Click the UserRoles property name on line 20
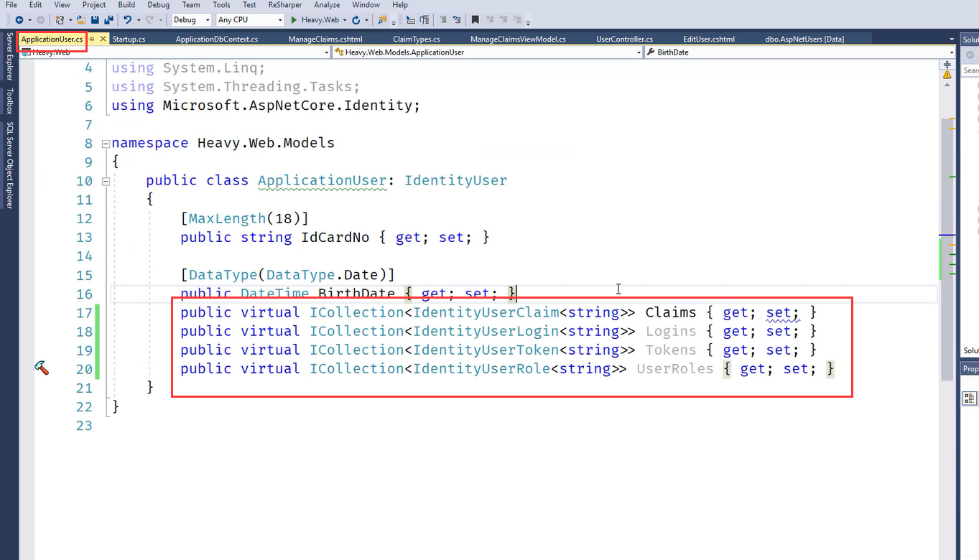979x560 pixels. pos(675,368)
